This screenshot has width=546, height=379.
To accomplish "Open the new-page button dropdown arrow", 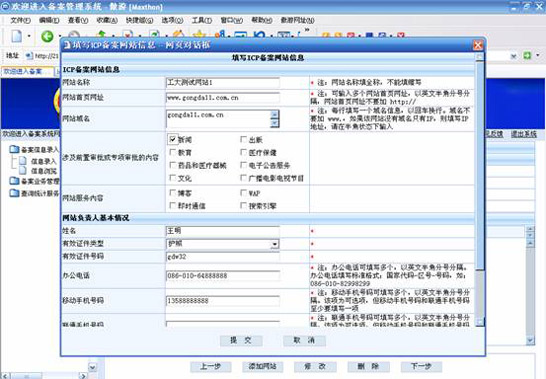I will point(29,36).
